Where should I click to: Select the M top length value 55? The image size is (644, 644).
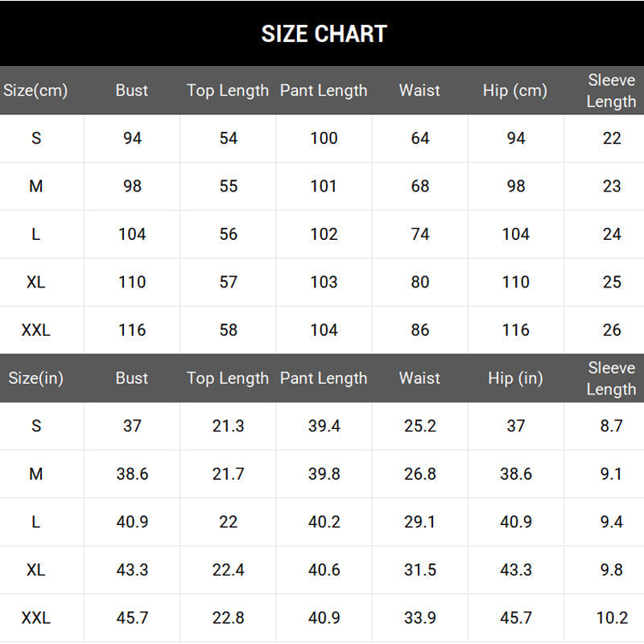[229, 186]
